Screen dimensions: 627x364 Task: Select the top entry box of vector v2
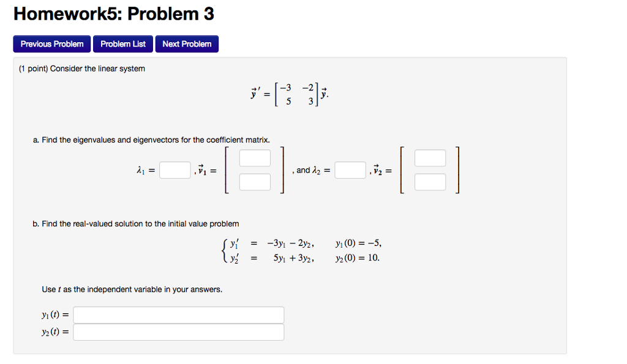tap(429, 157)
